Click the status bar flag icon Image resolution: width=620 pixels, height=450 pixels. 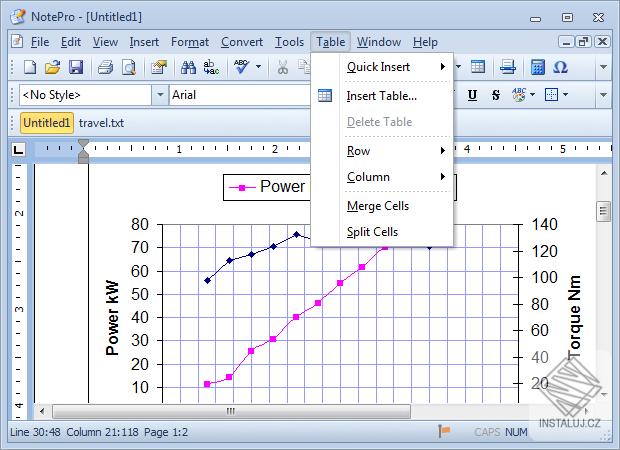[444, 431]
